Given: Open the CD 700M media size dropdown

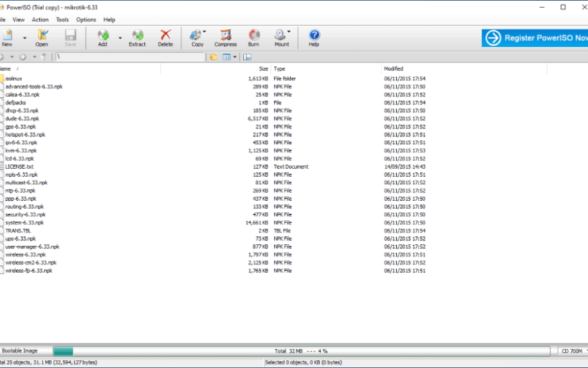Looking at the screenshot, I should click(x=573, y=351).
